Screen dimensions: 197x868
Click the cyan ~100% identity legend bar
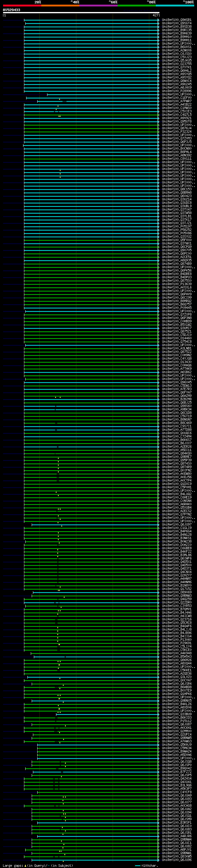(x=175, y=6)
